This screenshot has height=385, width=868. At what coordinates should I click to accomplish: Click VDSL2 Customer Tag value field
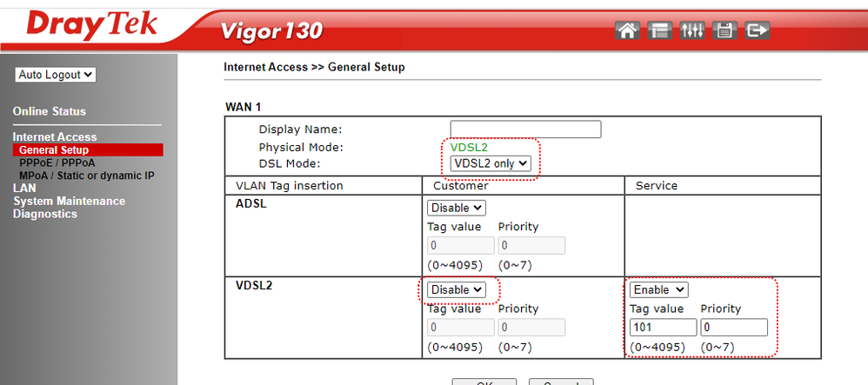coord(461,328)
